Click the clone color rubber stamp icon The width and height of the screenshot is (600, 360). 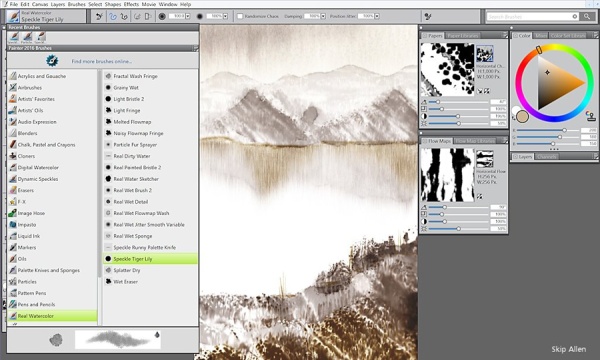590,116
